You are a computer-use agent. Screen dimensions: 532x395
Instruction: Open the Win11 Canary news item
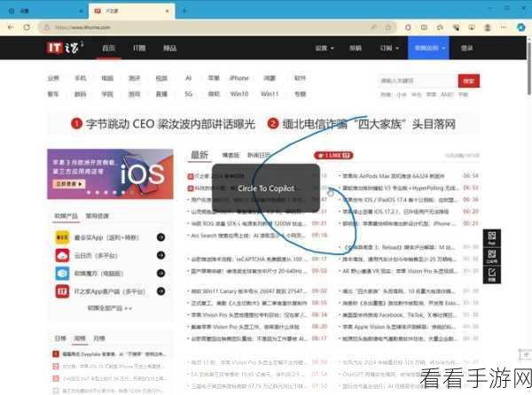pyautogui.click(x=247, y=291)
